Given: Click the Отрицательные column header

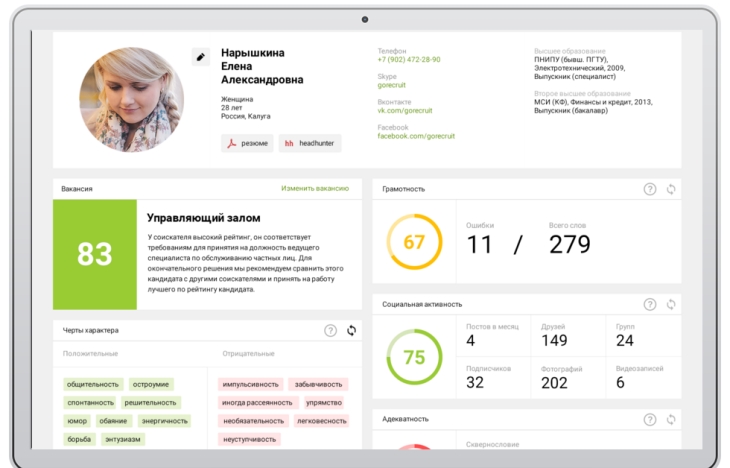Looking at the screenshot, I should click(x=248, y=353).
